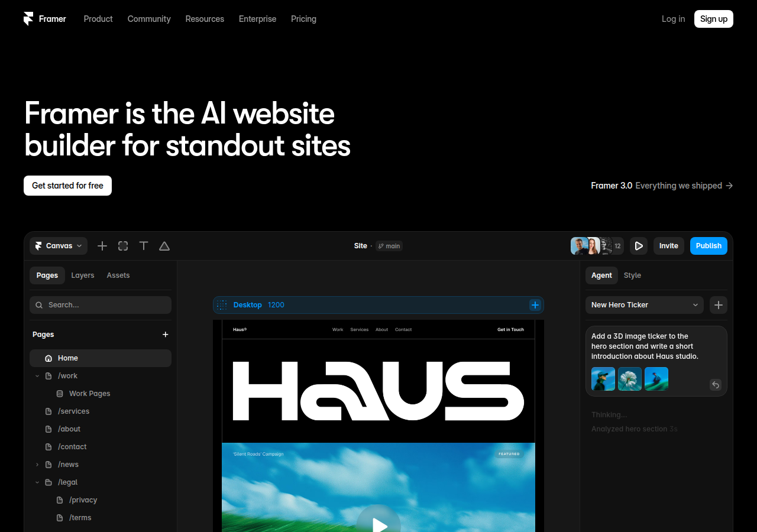Select the frame layout tool icon

(123, 246)
